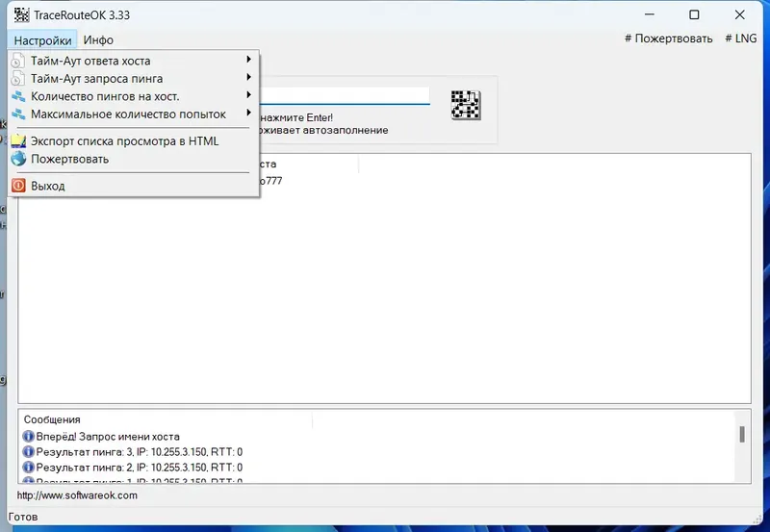Click network icon beside Количество пингов
Image resolution: width=770 pixels, height=532 pixels.
(18, 96)
